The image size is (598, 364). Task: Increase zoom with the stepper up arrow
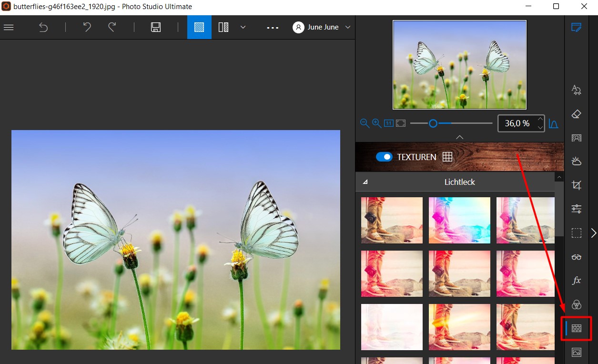click(x=540, y=119)
